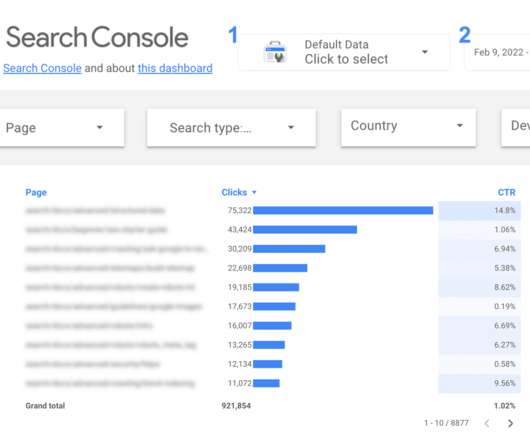Screen dimensions: 530x442
Task: Select the 30,209 clicks value
Action: click(240, 249)
